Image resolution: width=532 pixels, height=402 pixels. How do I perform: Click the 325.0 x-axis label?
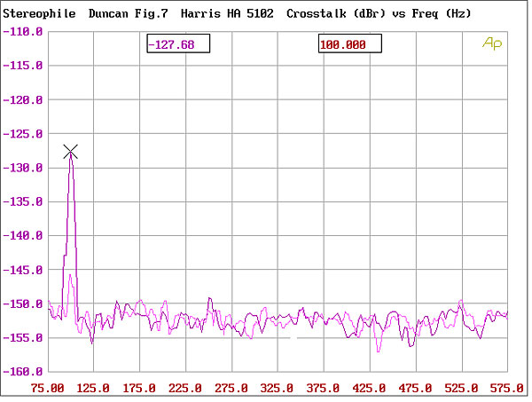click(x=277, y=388)
